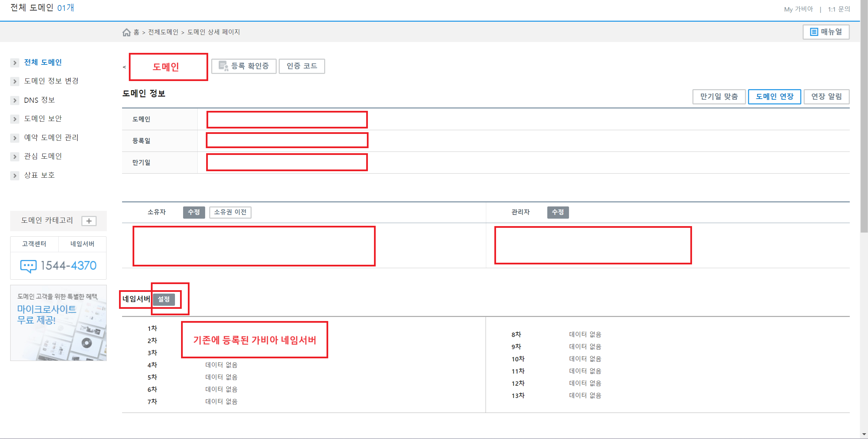
Task: Click the chat icon beside 1544-4370
Action: click(28, 266)
